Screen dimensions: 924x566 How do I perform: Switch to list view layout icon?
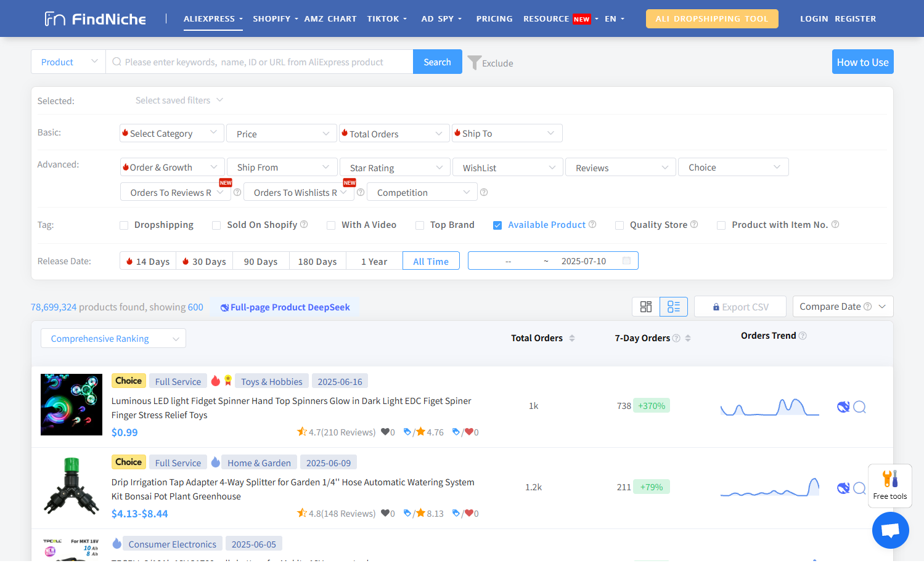[x=674, y=307]
